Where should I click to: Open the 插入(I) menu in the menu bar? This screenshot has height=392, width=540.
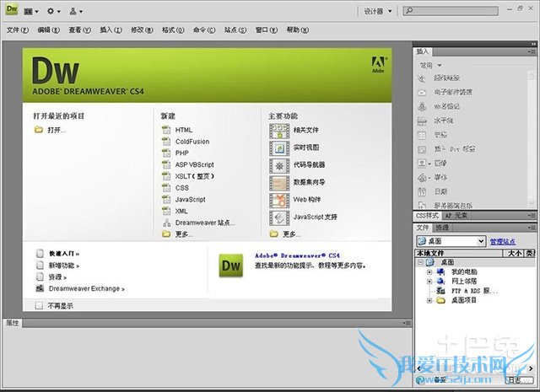click(111, 30)
